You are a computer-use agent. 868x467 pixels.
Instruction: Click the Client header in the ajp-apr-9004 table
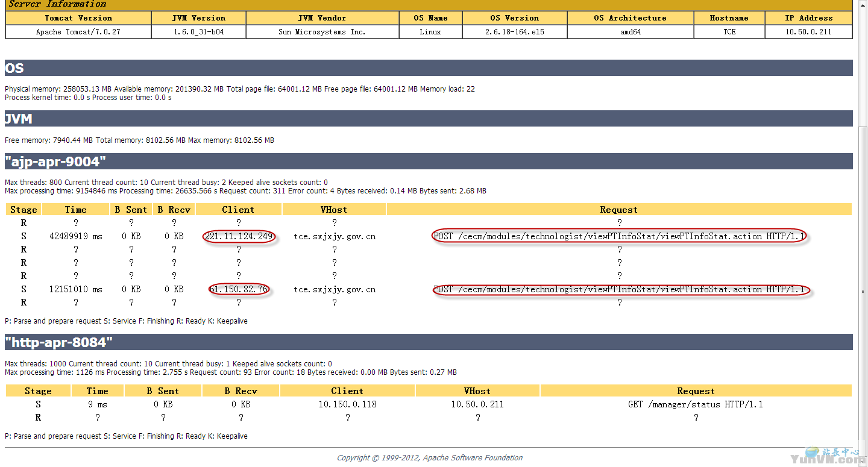tap(239, 210)
